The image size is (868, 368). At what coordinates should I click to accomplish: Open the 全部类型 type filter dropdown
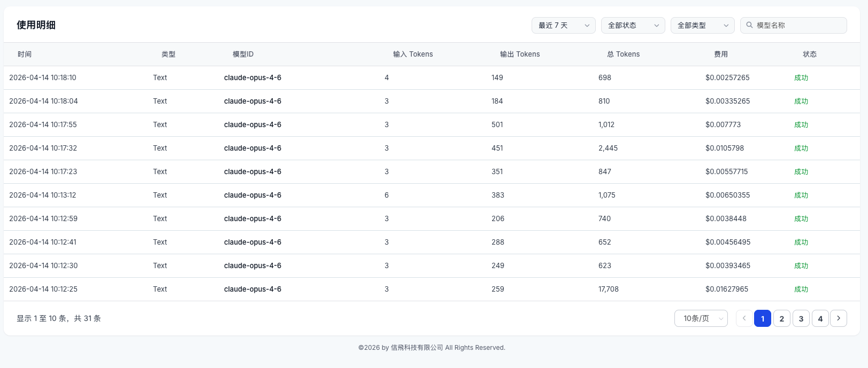coord(702,25)
